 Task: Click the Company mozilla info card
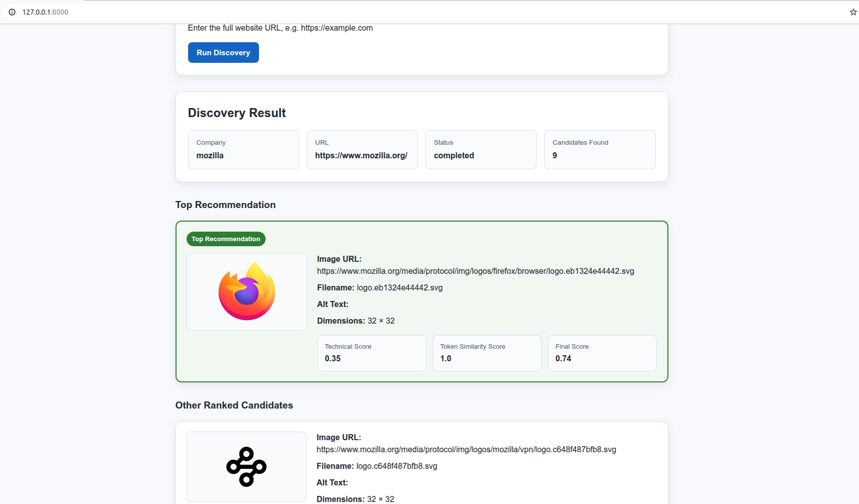click(x=243, y=150)
